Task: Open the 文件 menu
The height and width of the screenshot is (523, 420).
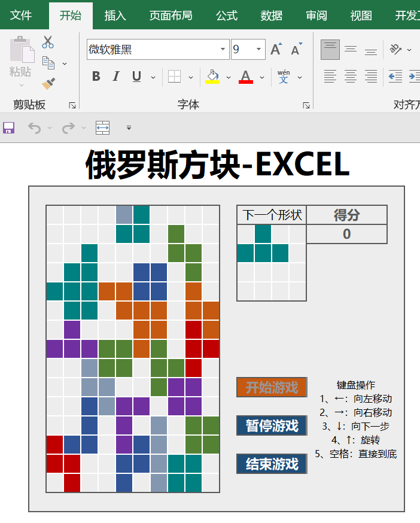Action: [x=21, y=16]
